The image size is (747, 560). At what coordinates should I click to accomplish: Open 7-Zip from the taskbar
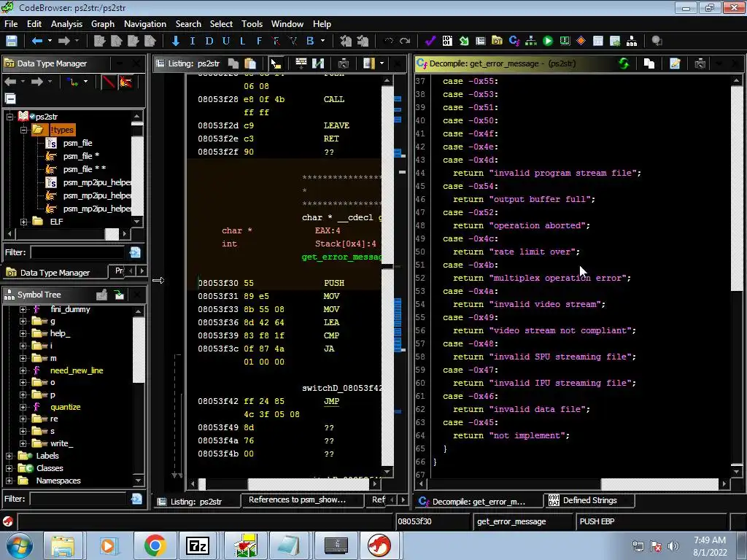198,545
